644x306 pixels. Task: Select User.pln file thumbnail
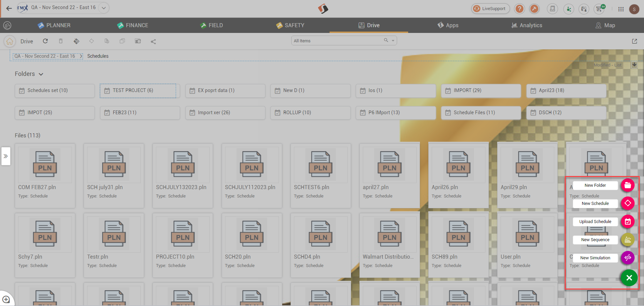point(527,234)
